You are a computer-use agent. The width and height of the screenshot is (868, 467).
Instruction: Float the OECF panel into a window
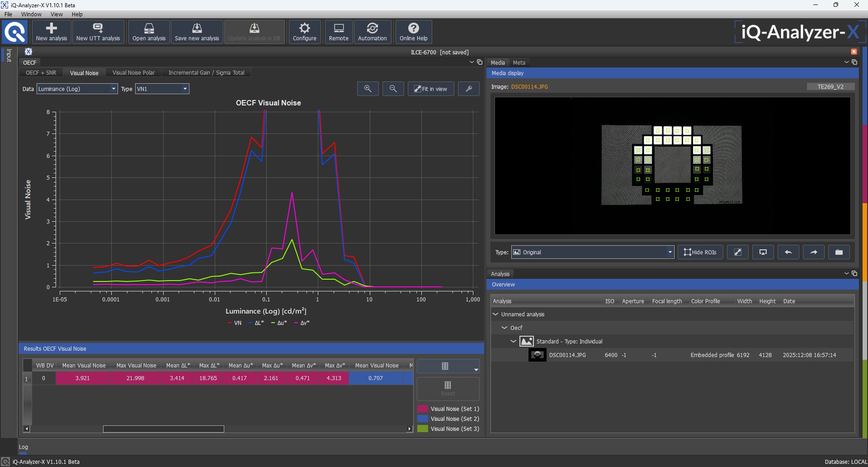coord(480,62)
